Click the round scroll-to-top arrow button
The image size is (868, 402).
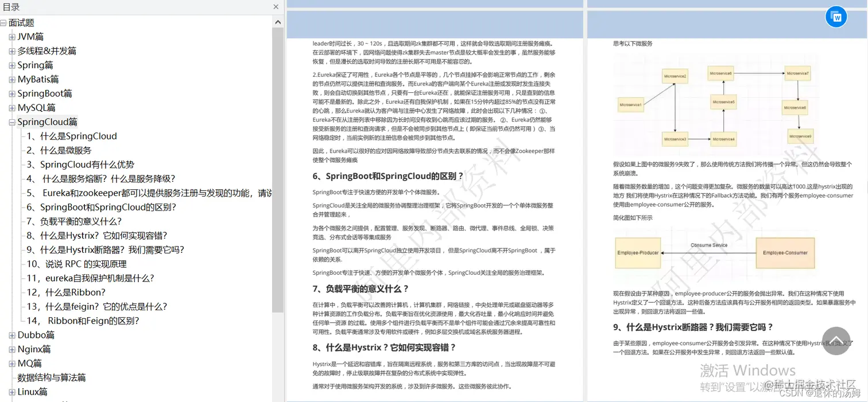click(836, 341)
